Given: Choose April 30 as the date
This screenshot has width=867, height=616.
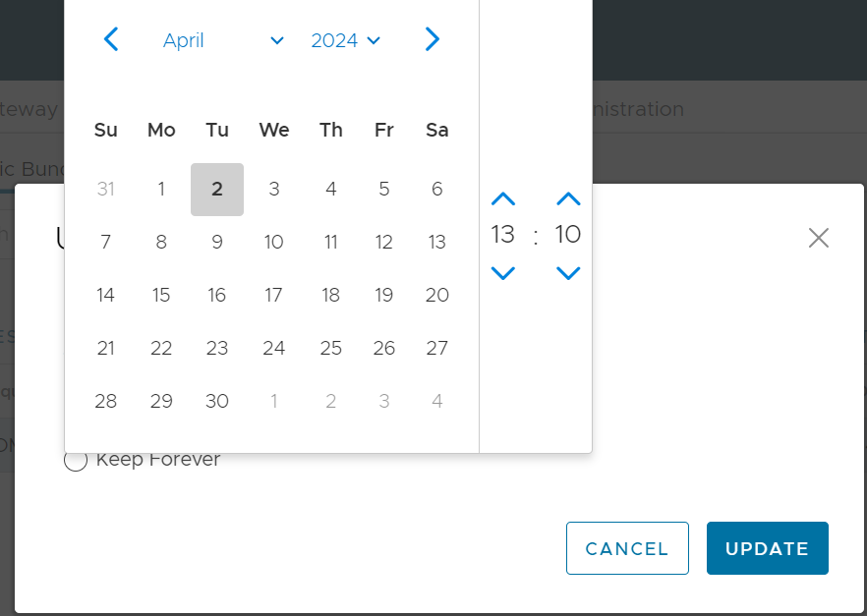Looking at the screenshot, I should (x=217, y=401).
